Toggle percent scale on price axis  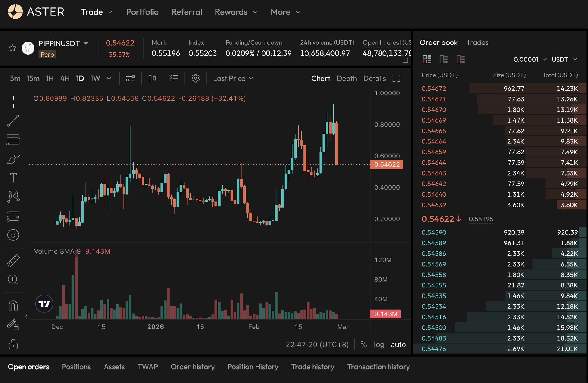(364, 345)
